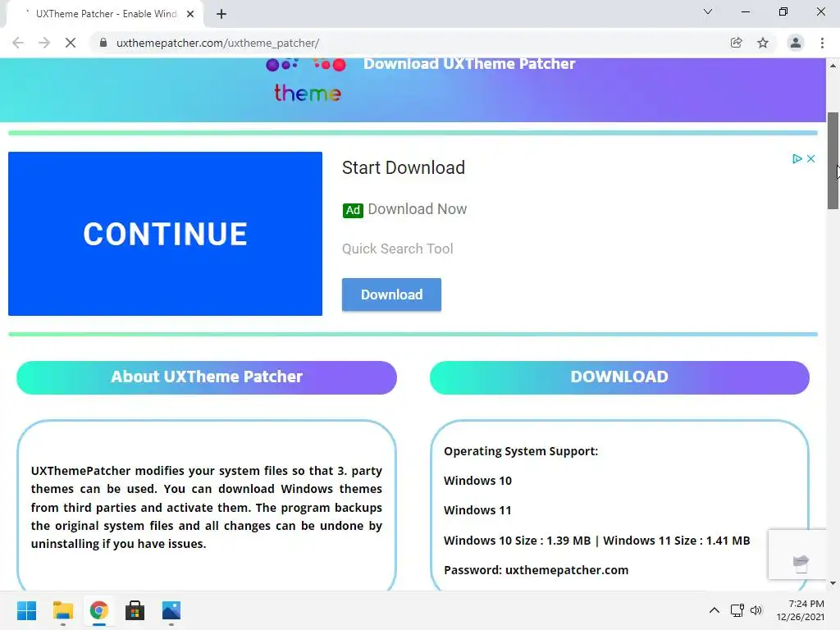Viewport: 840px width, 630px height.
Task: Click Chrome icon in taskbar
Action: point(98,610)
